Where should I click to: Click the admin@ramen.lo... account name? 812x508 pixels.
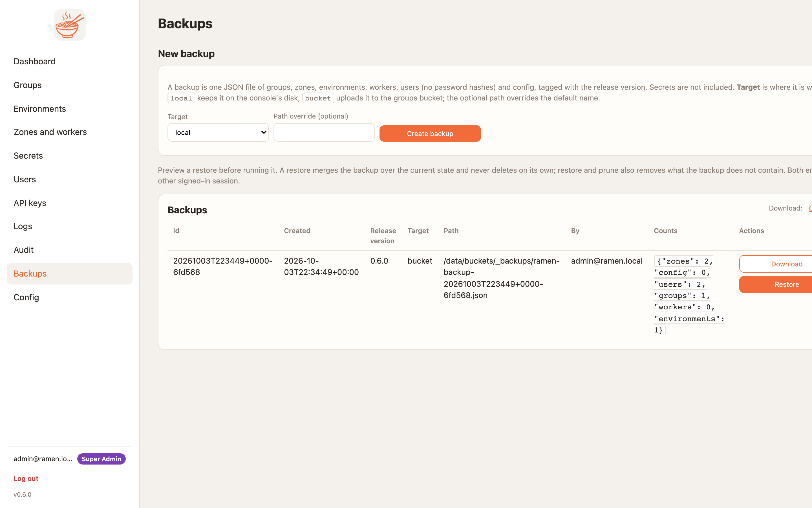click(43, 459)
